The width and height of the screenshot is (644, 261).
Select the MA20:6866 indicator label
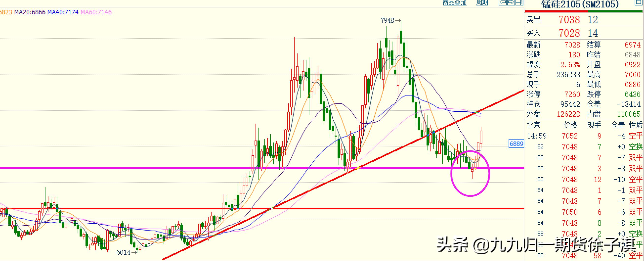[x=30, y=12]
